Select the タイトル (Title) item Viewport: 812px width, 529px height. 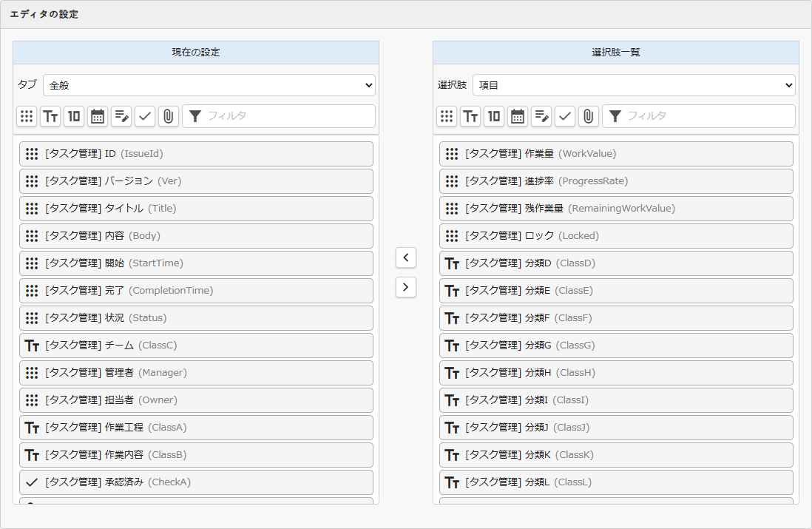tap(196, 209)
